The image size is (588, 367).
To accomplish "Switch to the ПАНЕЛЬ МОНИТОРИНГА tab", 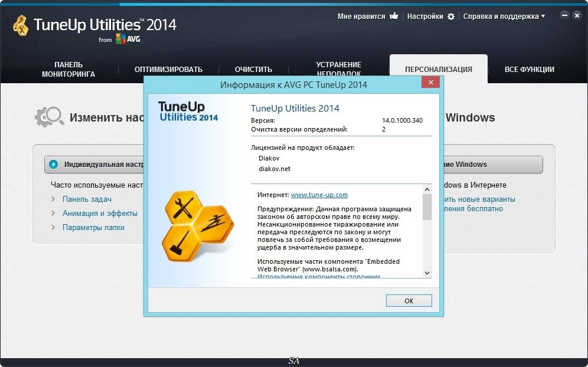I will pos(68,70).
